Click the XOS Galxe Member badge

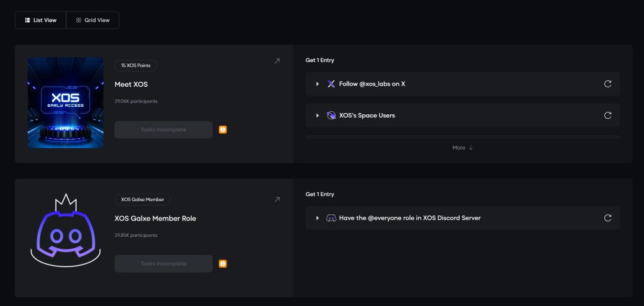(x=143, y=200)
